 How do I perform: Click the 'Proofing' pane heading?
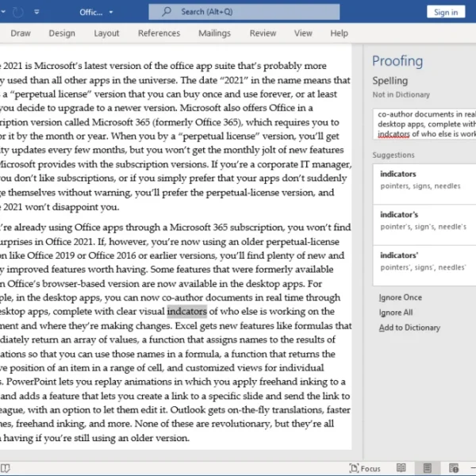point(397,61)
